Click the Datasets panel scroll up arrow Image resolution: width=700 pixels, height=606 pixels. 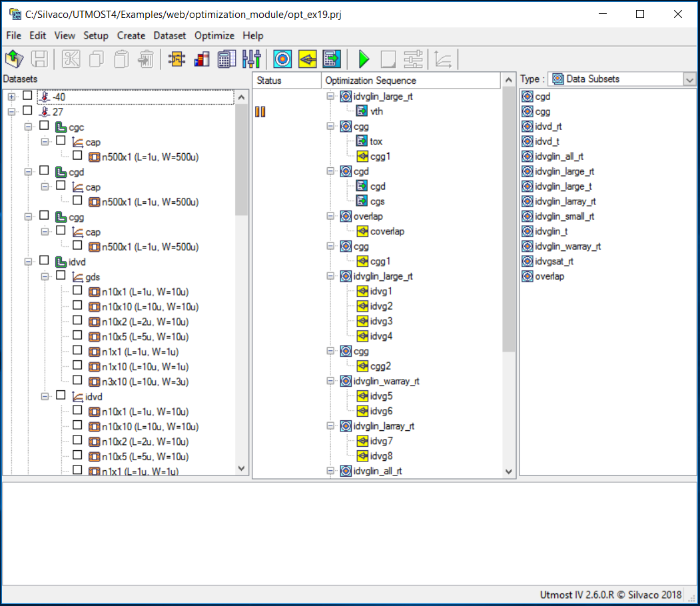coord(242,97)
